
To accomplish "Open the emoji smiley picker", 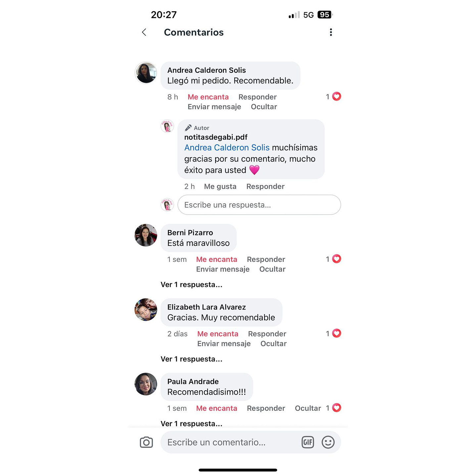I will 328,442.
